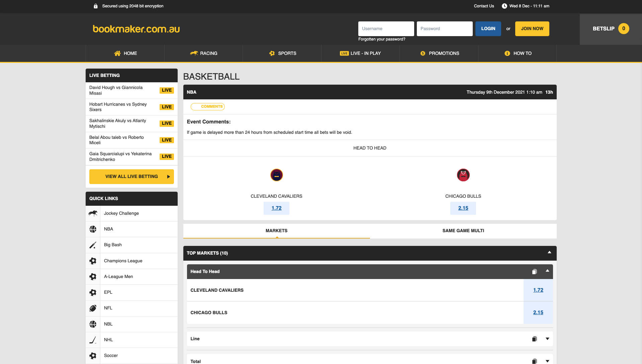Click the promotions dollar icon
The height and width of the screenshot is (364, 642).
pyautogui.click(x=423, y=53)
